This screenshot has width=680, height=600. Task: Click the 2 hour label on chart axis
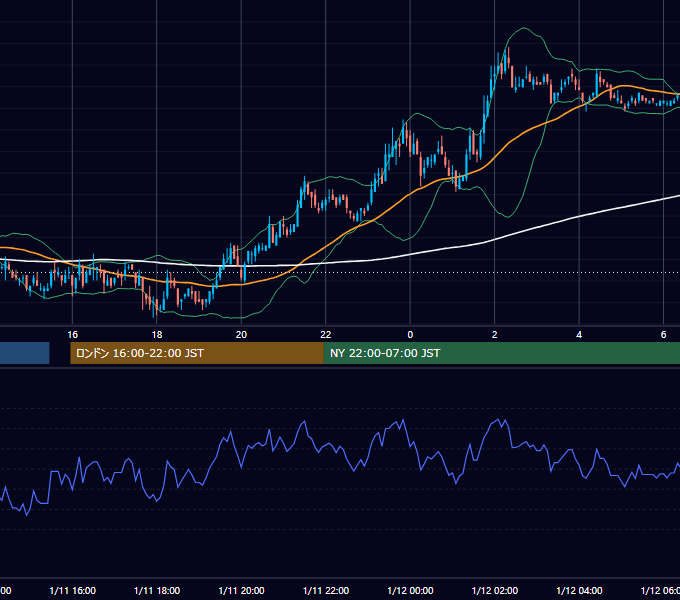point(494,335)
